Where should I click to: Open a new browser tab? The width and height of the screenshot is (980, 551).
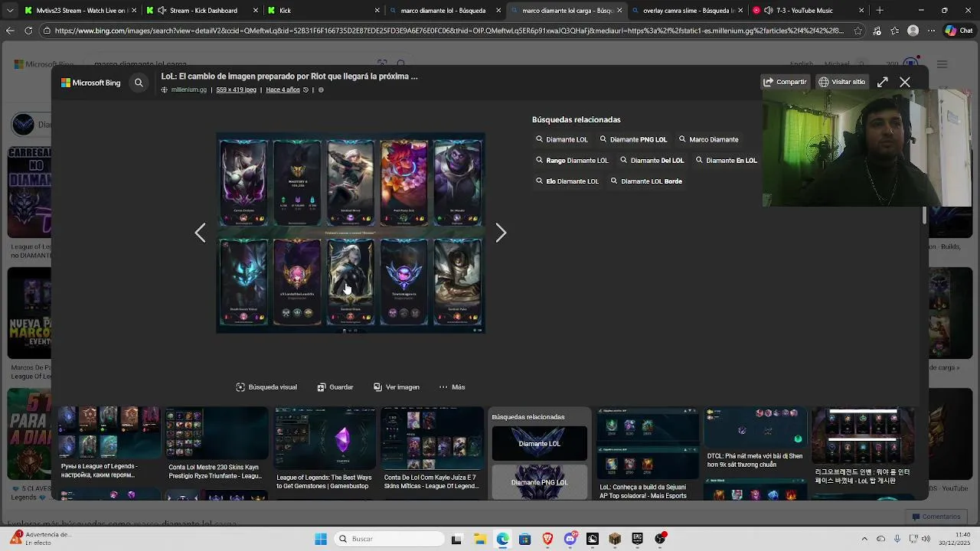(880, 11)
